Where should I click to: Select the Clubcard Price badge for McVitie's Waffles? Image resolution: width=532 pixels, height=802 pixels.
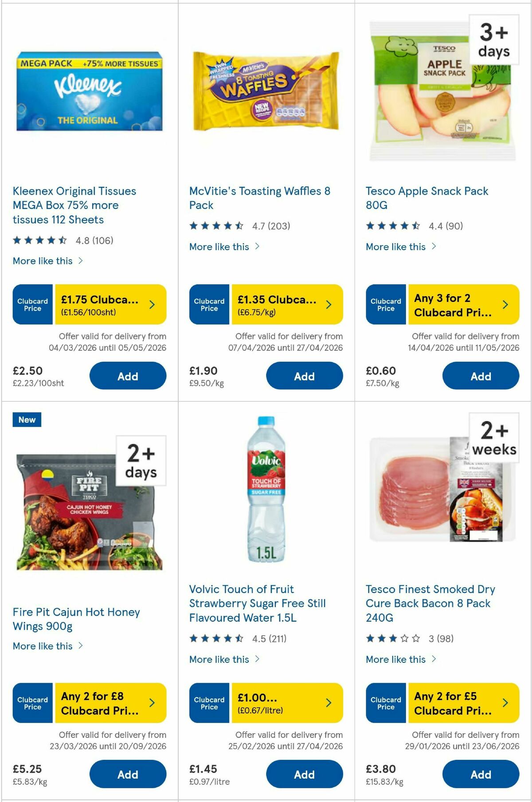tap(209, 304)
